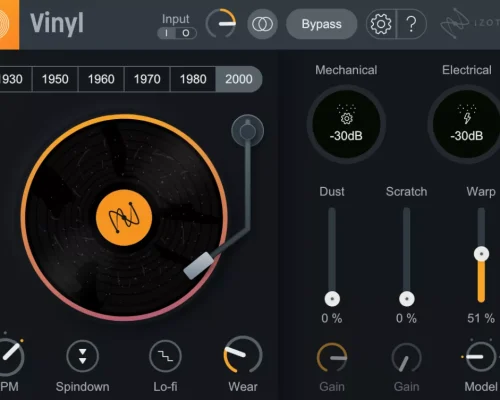Toggle the Input I/O switch

tap(177, 33)
